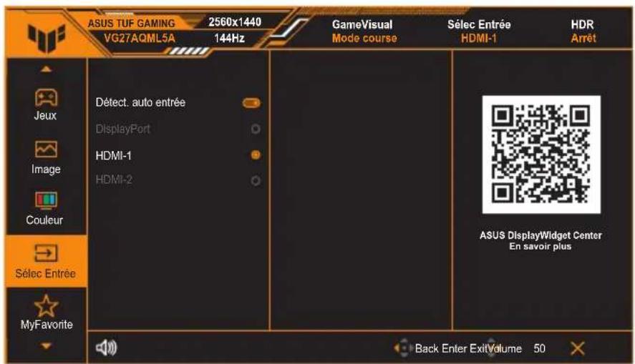Image resolution: width=635 pixels, height=364 pixels.
Task: Click the Volume value 50
Action: [x=539, y=348]
